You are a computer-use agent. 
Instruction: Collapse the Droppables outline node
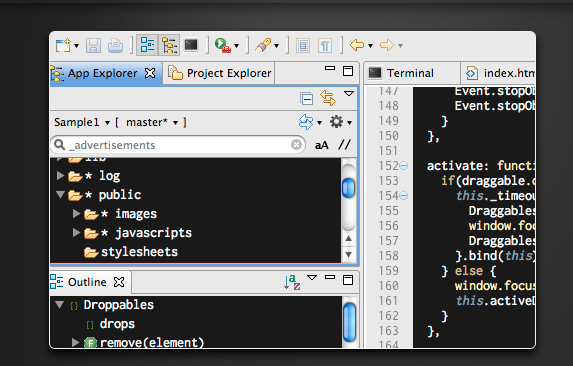click(x=60, y=305)
